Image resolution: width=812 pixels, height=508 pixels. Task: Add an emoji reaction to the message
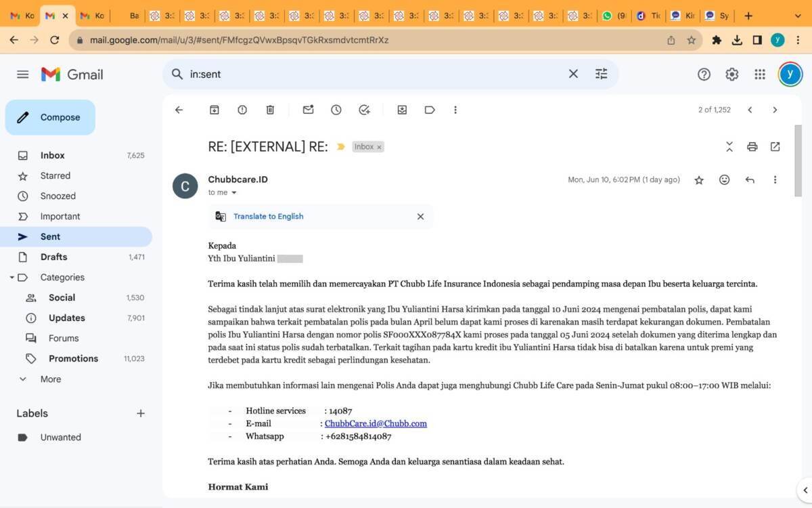pyautogui.click(x=725, y=180)
